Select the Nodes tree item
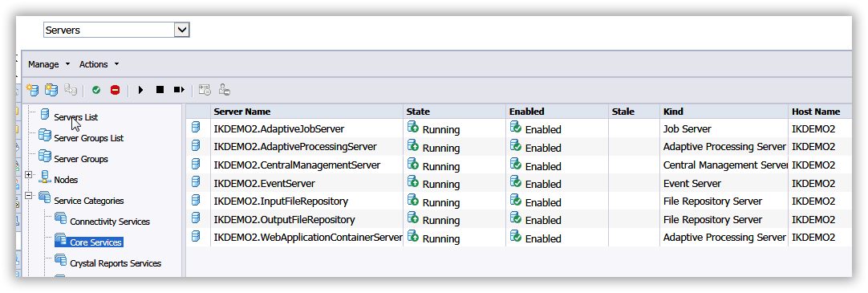This screenshot has height=293, width=868. (66, 180)
